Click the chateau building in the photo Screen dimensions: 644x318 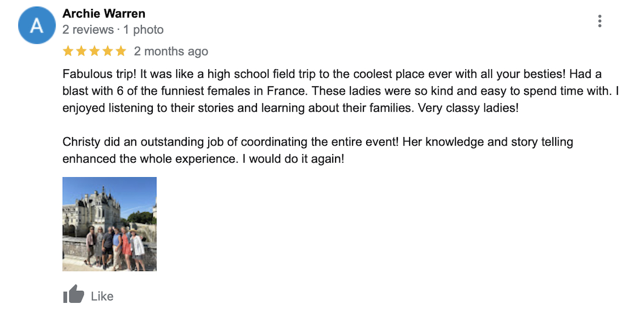tap(92, 208)
